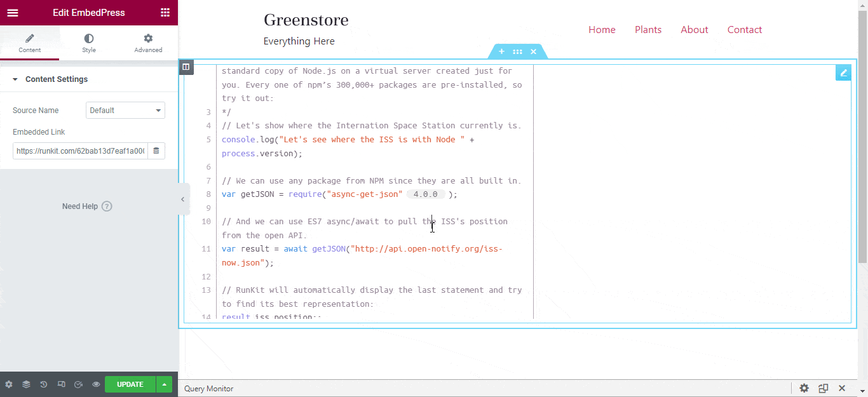Open the Contact nav link
Screen dimensions: 868x397
point(745,30)
